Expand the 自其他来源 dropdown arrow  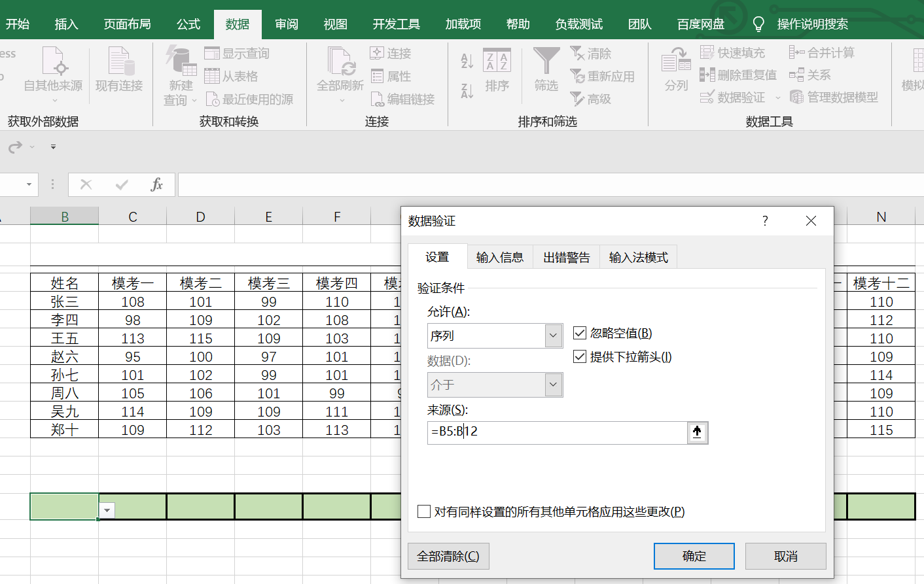[x=55, y=100]
